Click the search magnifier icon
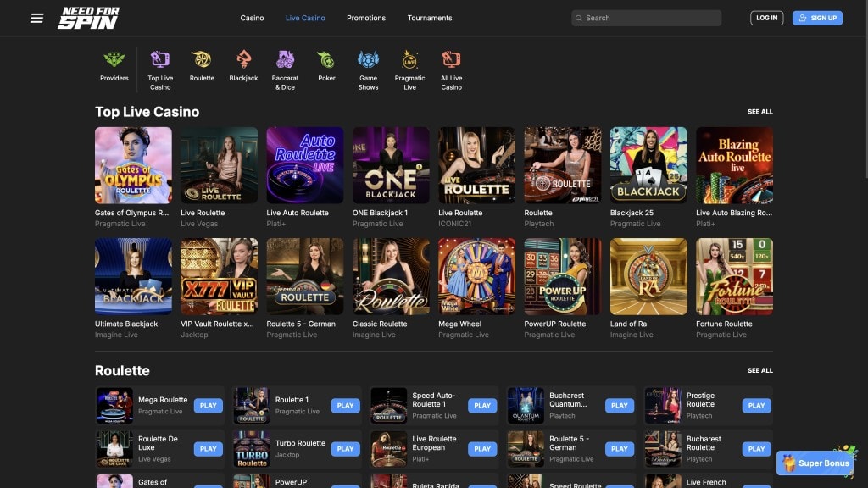 [x=579, y=19]
